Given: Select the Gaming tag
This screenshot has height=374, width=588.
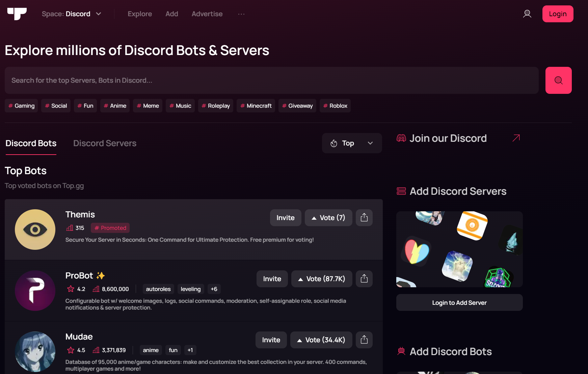Looking at the screenshot, I should pos(21,106).
